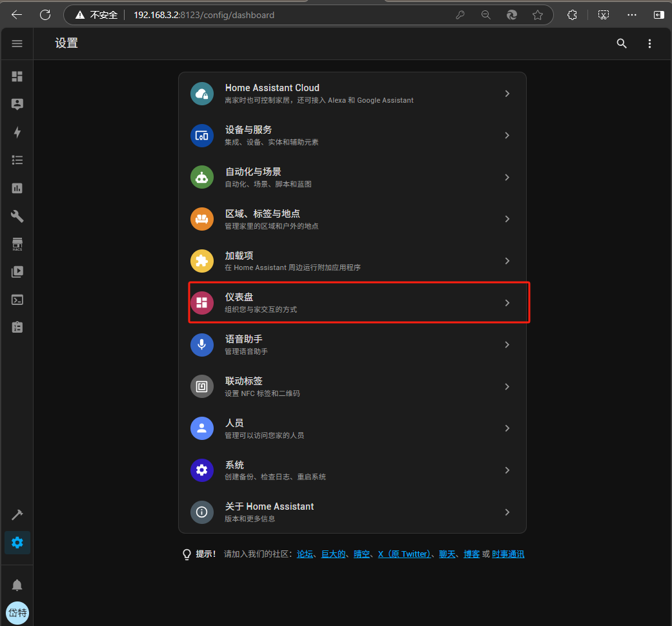Open the HACS store sidebar icon
Image resolution: width=672 pixels, height=626 pixels.
click(x=17, y=244)
